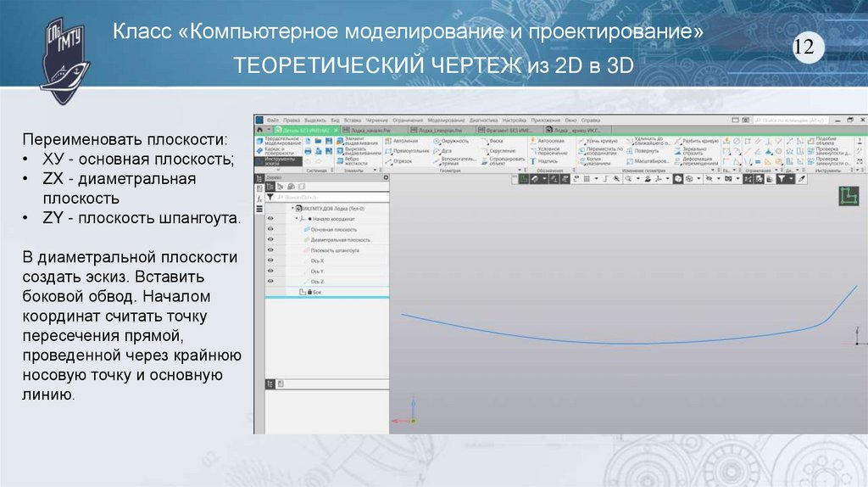This screenshot has width=868, height=487.
Task: Click the green sketch mode icon in viewport corner
Action: coord(849,196)
